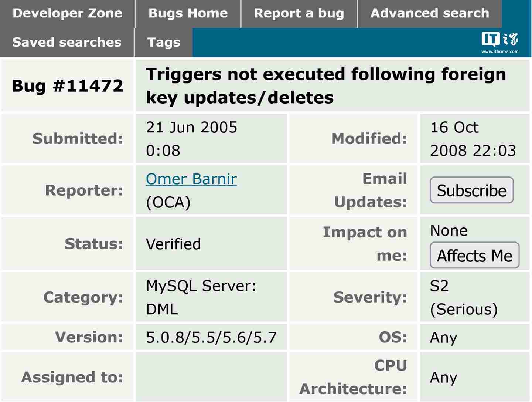Open the Bugs Home page
Screen dimensions: 532x402
point(188,13)
